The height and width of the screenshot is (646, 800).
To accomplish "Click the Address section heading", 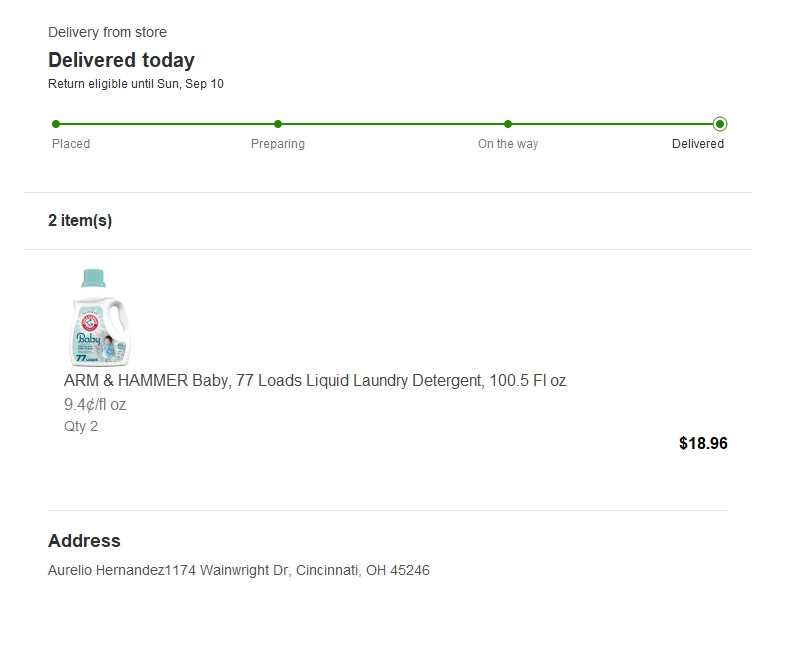I will (x=84, y=540).
